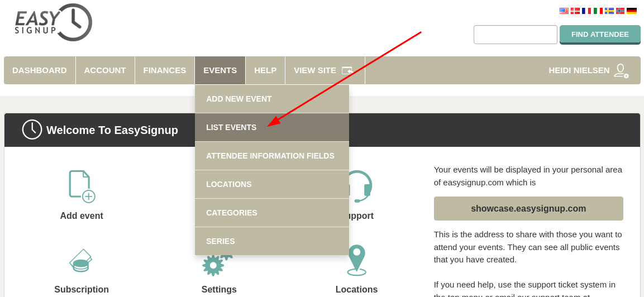Click the user settings profile icon
The width and height of the screenshot is (644, 297).
[621, 71]
